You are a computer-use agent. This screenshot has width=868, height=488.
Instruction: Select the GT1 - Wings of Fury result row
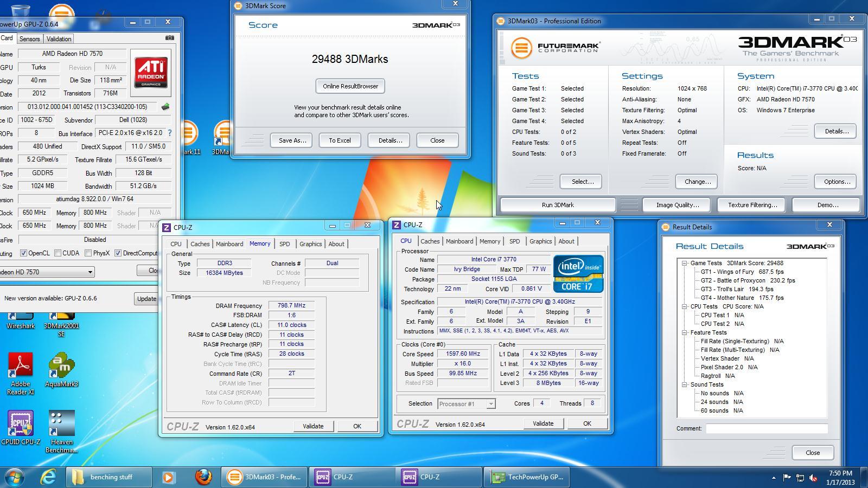(742, 272)
